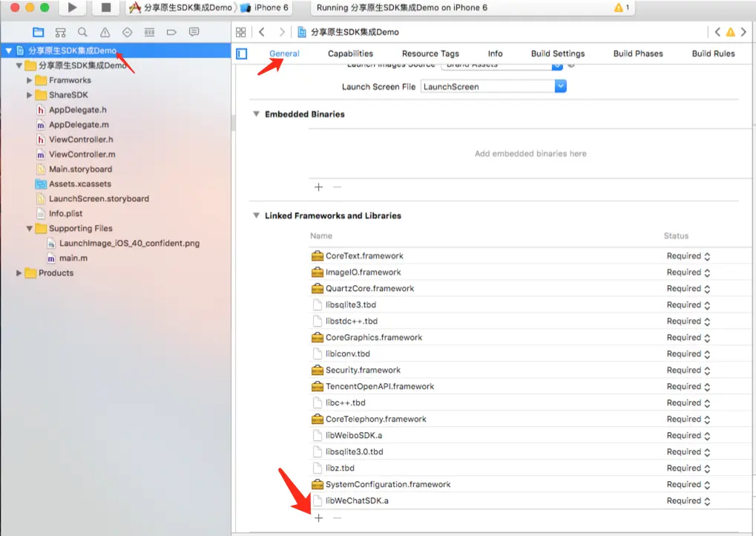Viewport: 756px width, 536px height.
Task: Select libz.tbd library row
Action: point(530,468)
